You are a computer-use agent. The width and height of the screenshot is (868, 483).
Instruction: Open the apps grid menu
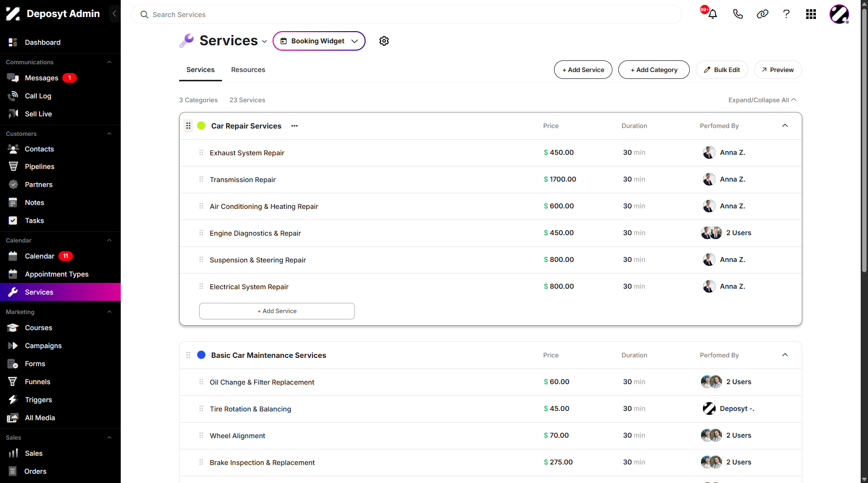[x=811, y=14]
